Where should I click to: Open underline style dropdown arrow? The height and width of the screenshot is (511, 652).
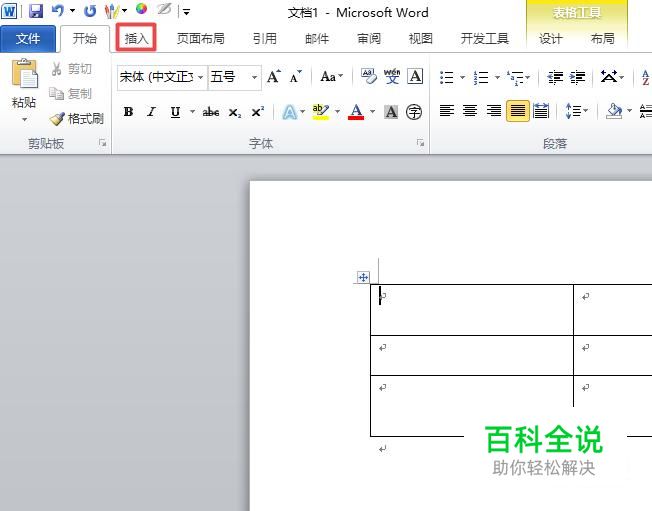pos(192,111)
